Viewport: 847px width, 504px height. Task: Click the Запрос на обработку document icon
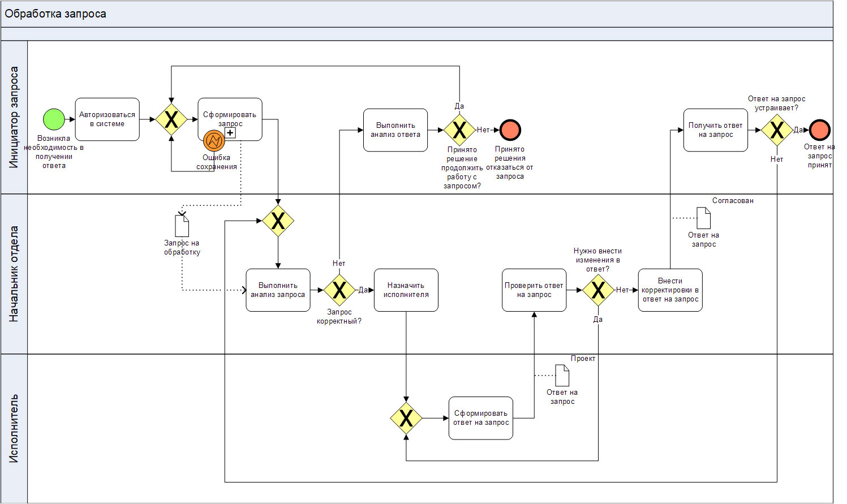(x=182, y=226)
